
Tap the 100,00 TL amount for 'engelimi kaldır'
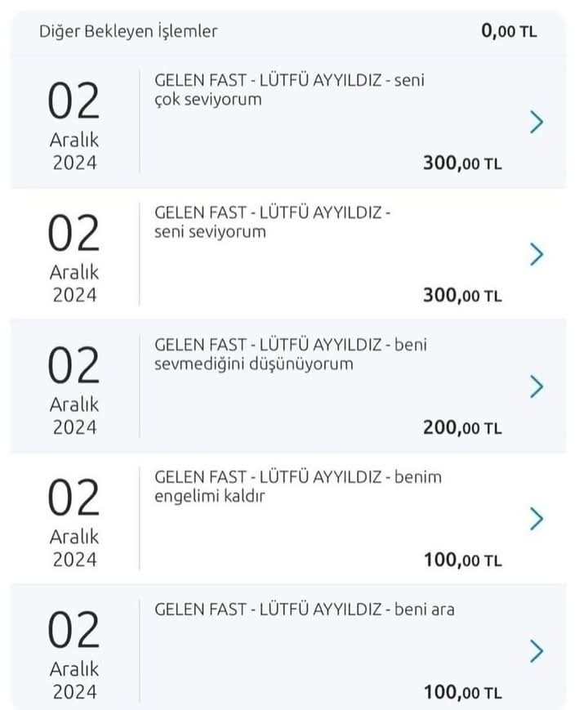(x=462, y=560)
